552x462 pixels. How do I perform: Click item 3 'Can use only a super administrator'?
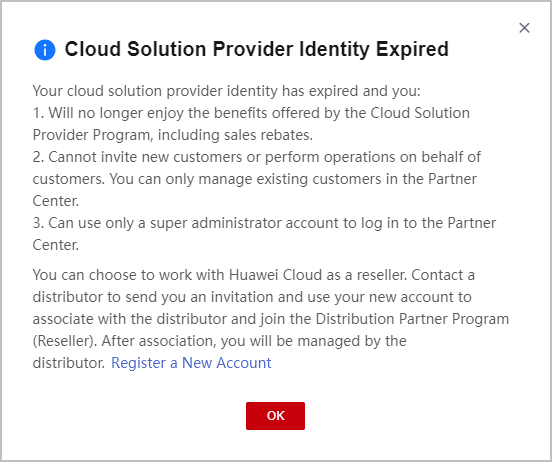[264, 234]
